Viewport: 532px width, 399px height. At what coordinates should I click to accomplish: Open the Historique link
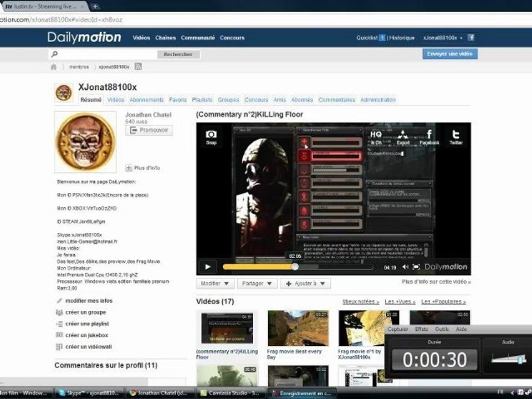pyautogui.click(x=402, y=38)
